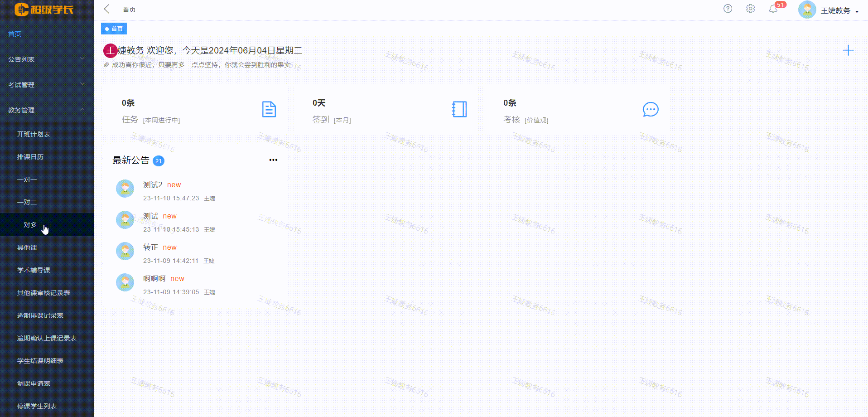Switch to the 首页 tab
868x417 pixels.
pyautogui.click(x=114, y=28)
